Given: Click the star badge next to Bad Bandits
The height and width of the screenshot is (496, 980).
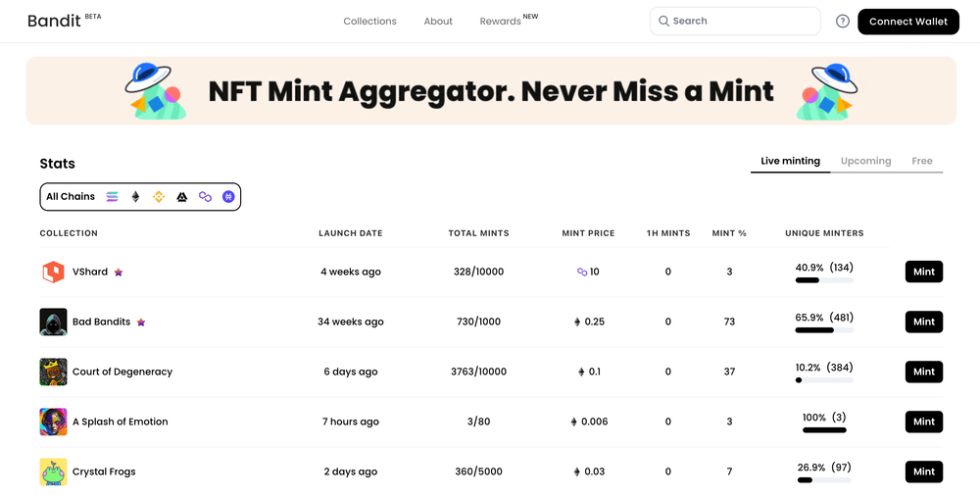Looking at the screenshot, I should pyautogui.click(x=141, y=322).
